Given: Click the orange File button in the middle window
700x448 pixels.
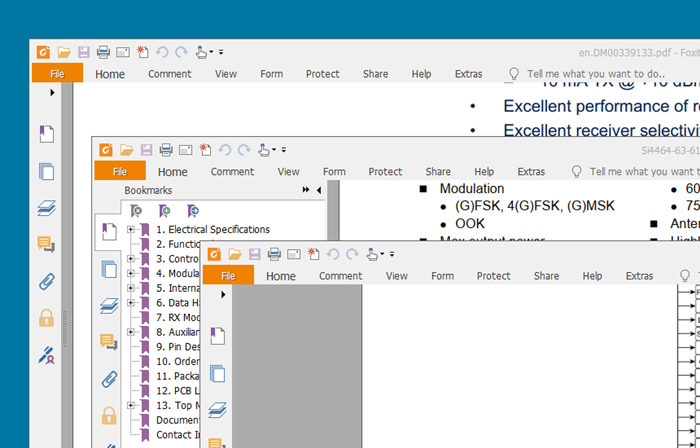Looking at the screenshot, I should coord(113,172).
